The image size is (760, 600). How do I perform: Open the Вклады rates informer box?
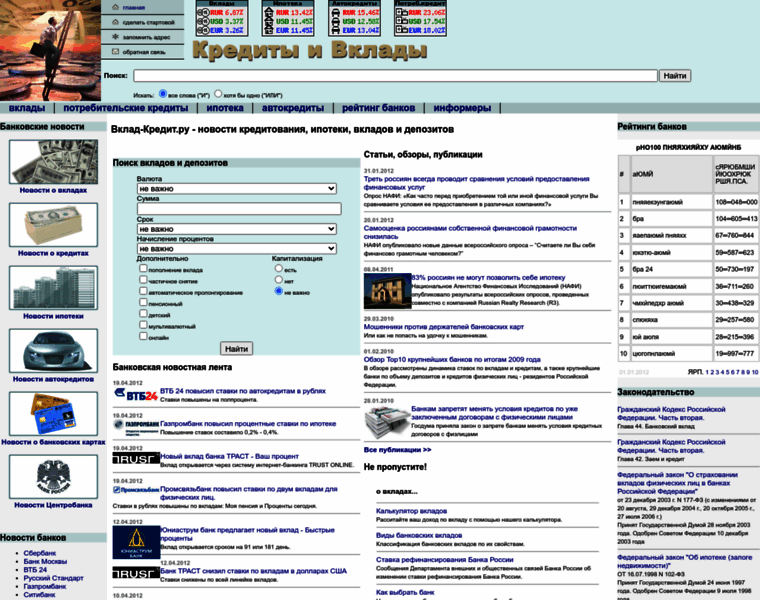[222, 18]
